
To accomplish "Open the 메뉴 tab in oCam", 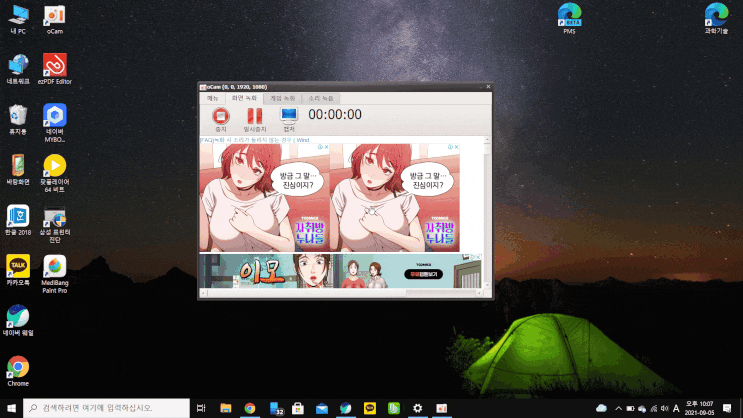I will [x=212, y=99].
